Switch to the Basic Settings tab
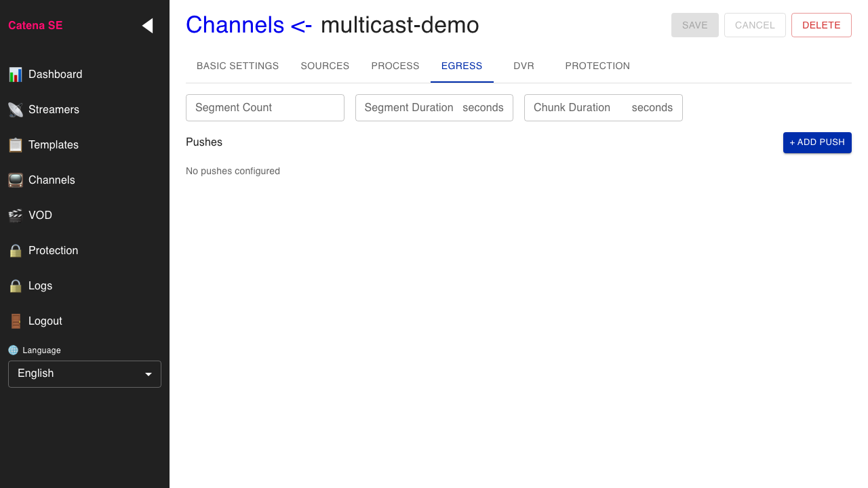This screenshot has width=868, height=488. pyautogui.click(x=237, y=66)
